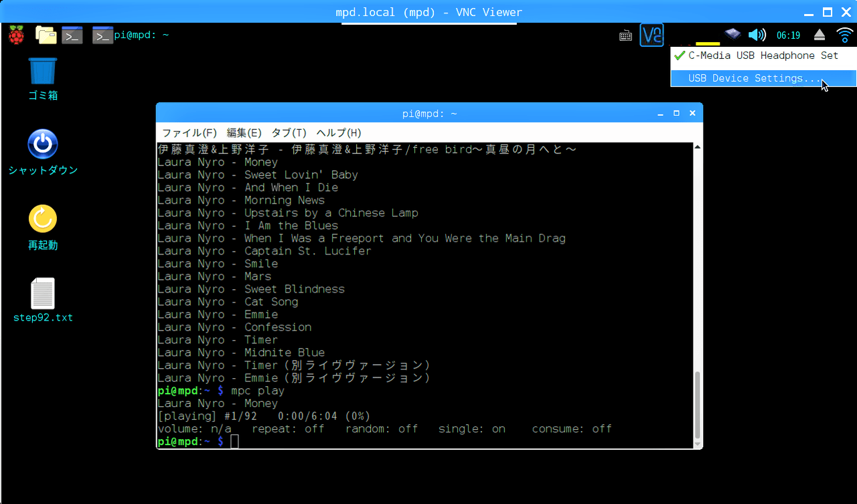Screen dimensions: 857x504
Task: Close the pi@mpd terminal window
Action: (x=692, y=113)
